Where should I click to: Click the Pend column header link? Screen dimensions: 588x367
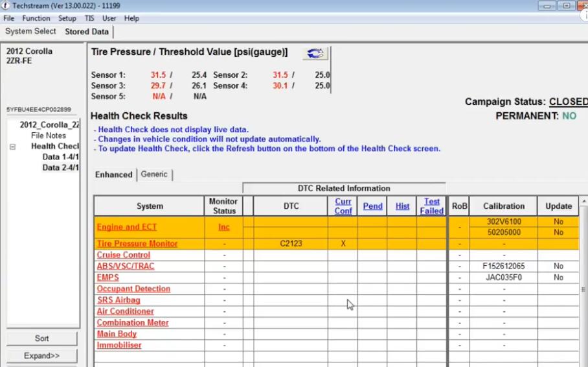pos(372,206)
